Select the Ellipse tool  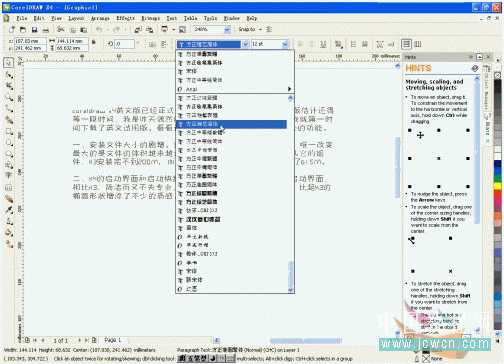[x=9, y=142]
